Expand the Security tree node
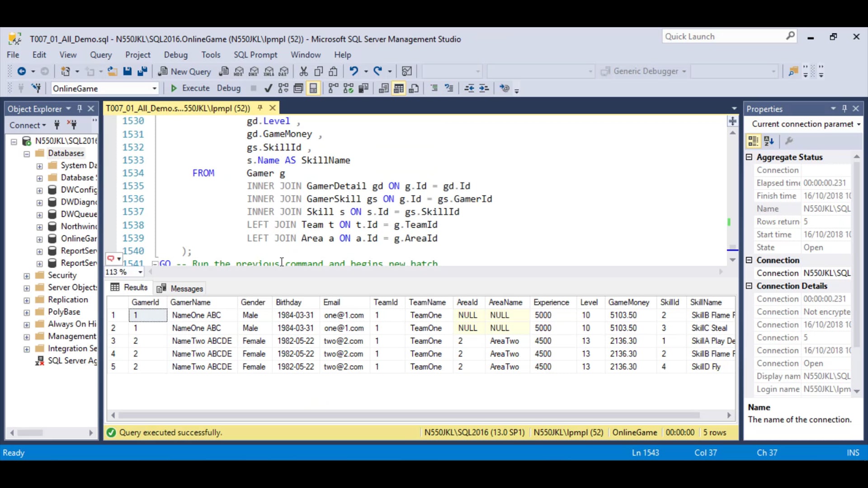 (27, 276)
